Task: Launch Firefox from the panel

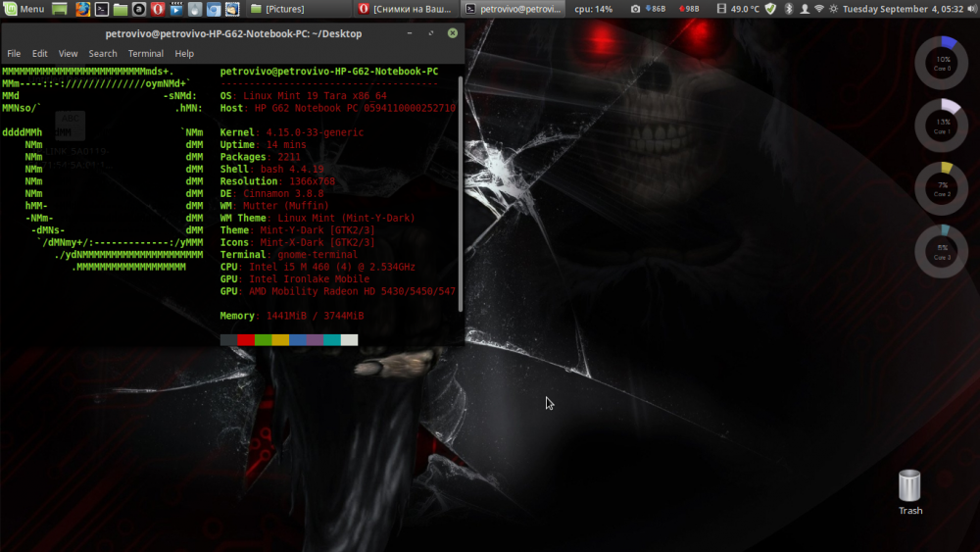Action: click(82, 9)
